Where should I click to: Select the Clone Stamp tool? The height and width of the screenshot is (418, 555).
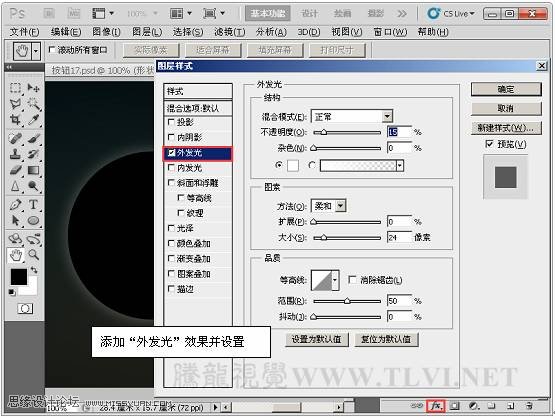[x=16, y=154]
